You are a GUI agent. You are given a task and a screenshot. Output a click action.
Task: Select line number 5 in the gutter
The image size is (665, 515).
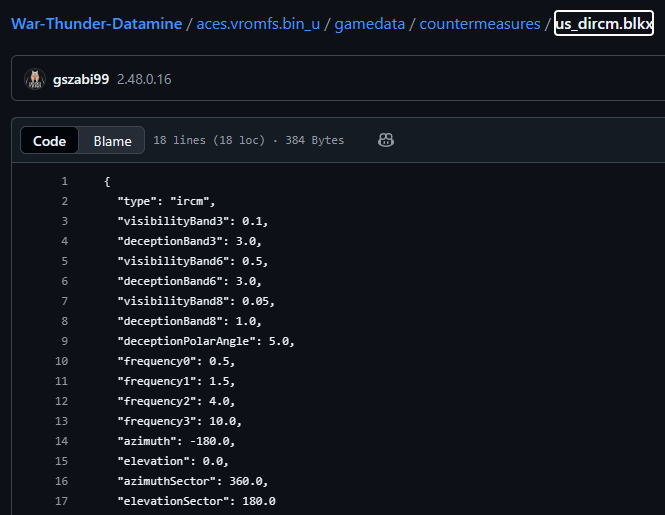click(64, 261)
